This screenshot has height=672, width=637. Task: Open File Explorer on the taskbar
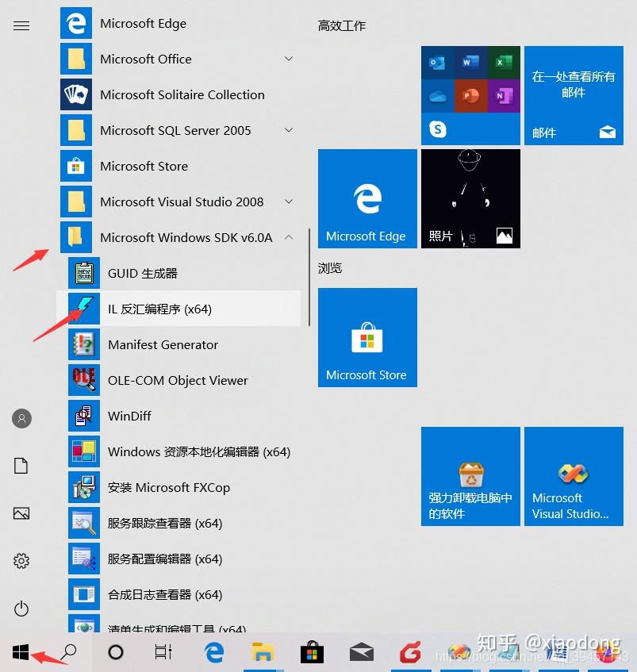click(262, 652)
